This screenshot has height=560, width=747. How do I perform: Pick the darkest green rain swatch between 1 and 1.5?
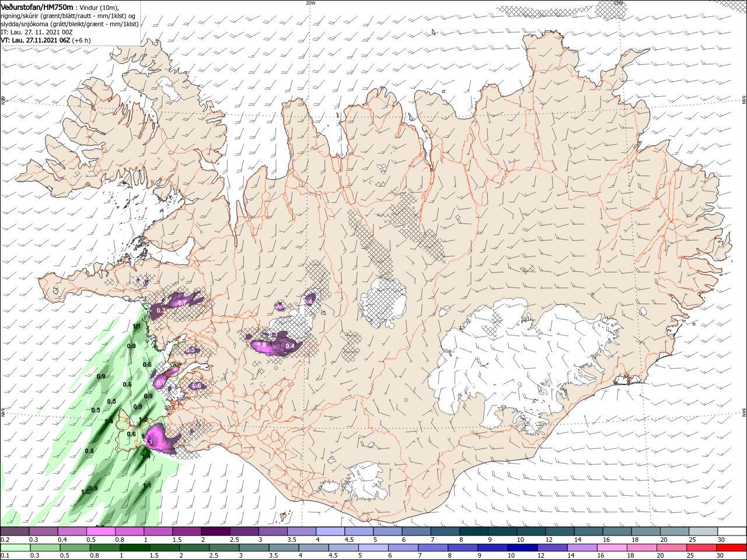click(134, 548)
